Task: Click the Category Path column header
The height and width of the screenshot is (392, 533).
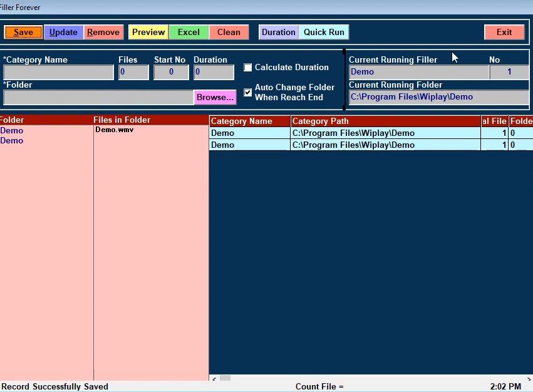Action: coord(385,121)
